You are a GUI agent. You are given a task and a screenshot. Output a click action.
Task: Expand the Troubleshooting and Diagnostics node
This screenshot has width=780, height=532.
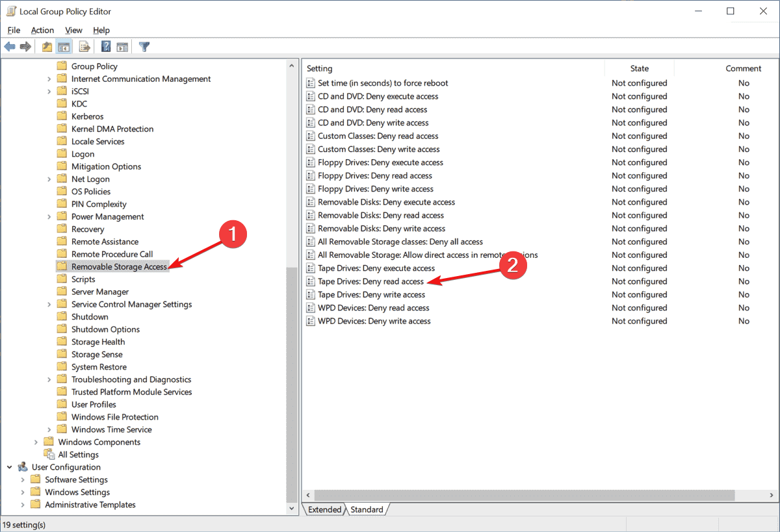click(x=49, y=379)
